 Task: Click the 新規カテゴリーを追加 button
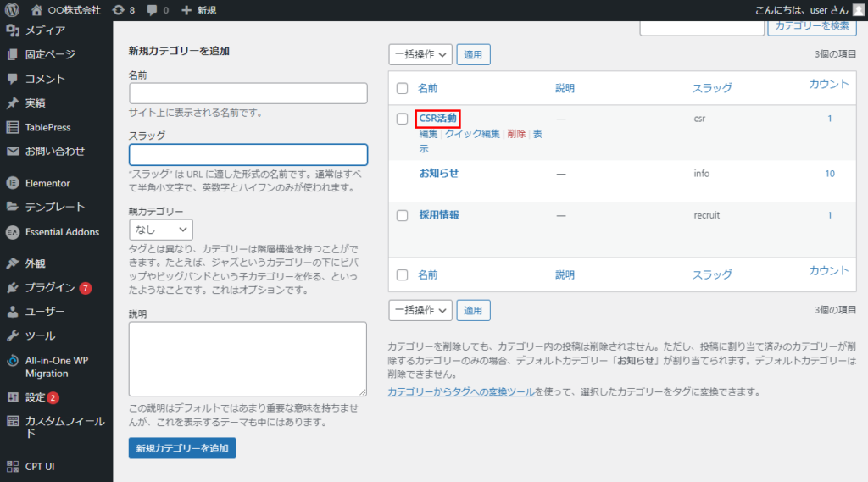point(182,448)
